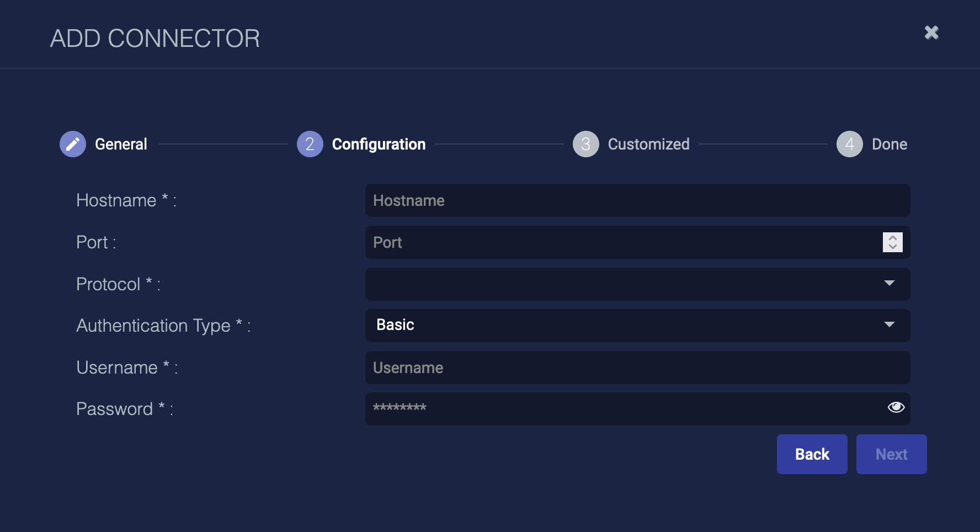Click the Configuration step number 2 circle
The width and height of the screenshot is (980, 532).
point(310,144)
